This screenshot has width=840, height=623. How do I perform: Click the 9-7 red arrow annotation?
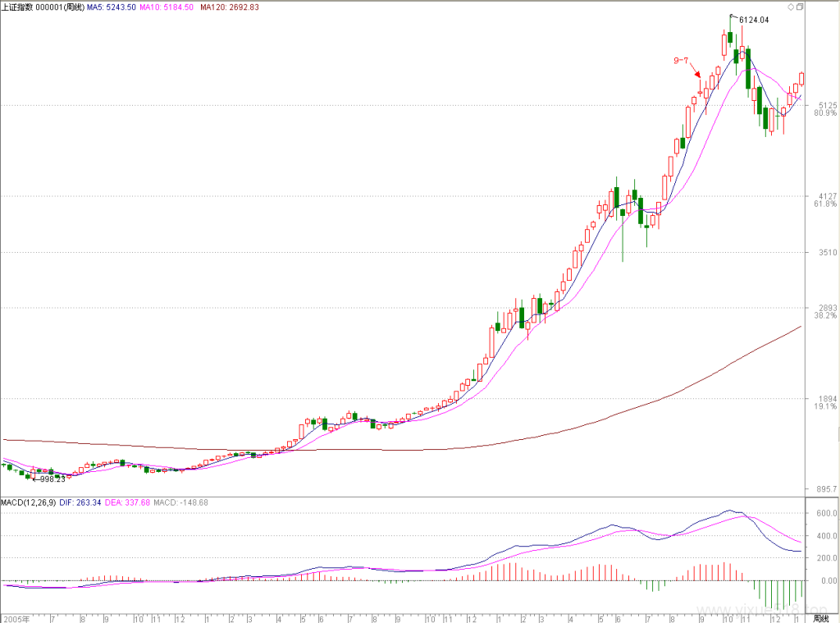tap(687, 67)
